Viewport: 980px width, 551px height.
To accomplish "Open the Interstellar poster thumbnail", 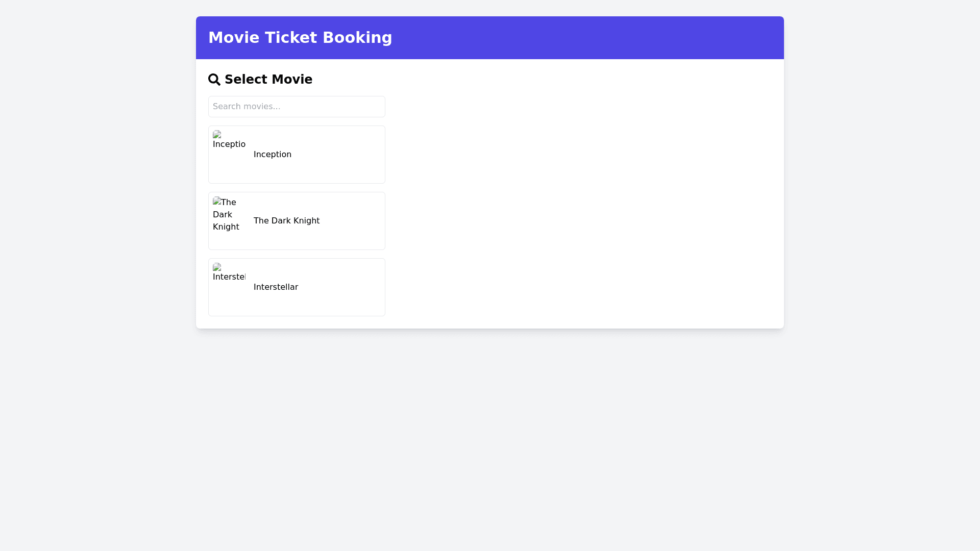I will 229,287.
